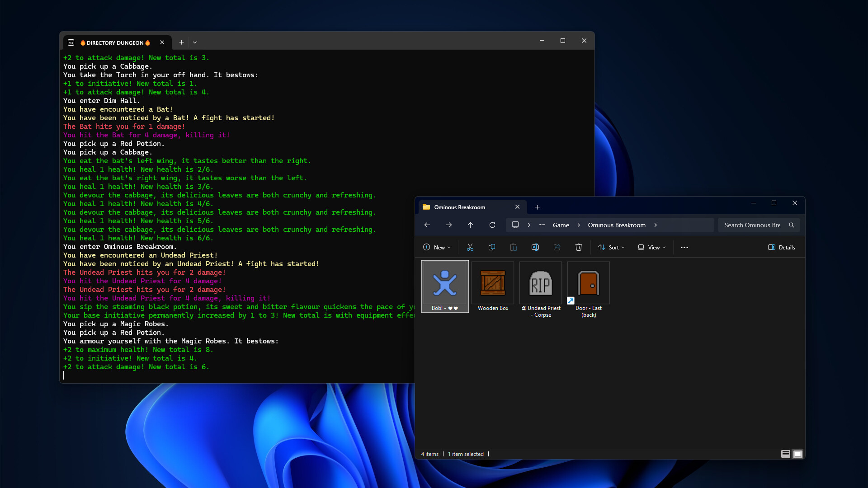868x488 pixels.
Task: Open the New item dropdown
Action: [437, 247]
